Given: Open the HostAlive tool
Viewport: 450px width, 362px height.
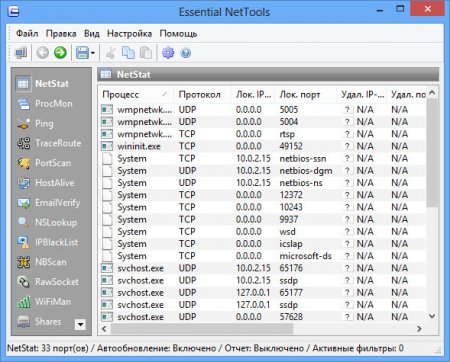Looking at the screenshot, I should (45, 183).
